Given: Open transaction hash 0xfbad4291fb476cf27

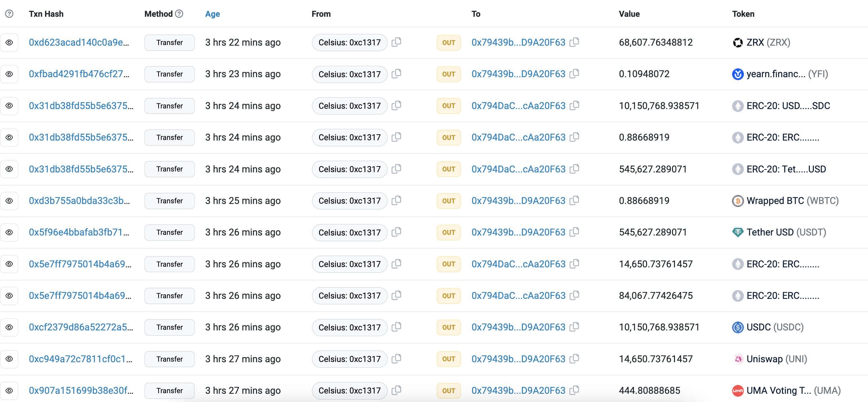Looking at the screenshot, I should pos(79,74).
